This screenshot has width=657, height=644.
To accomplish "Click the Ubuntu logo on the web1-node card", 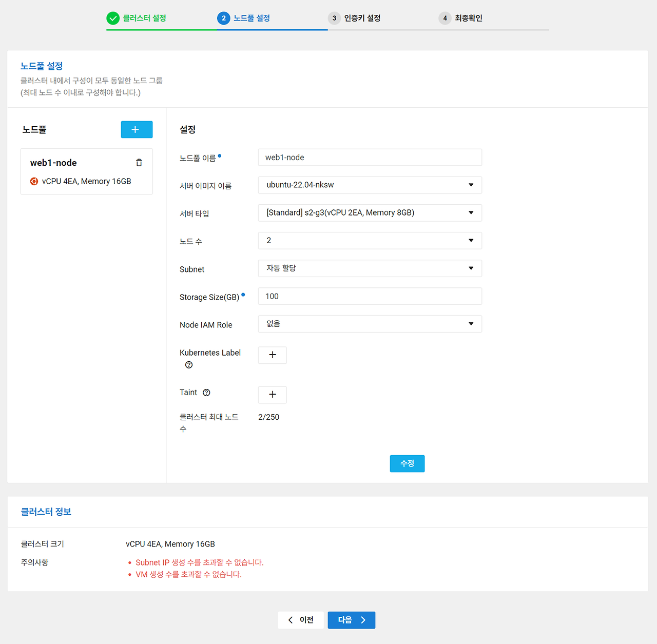I will coord(34,181).
